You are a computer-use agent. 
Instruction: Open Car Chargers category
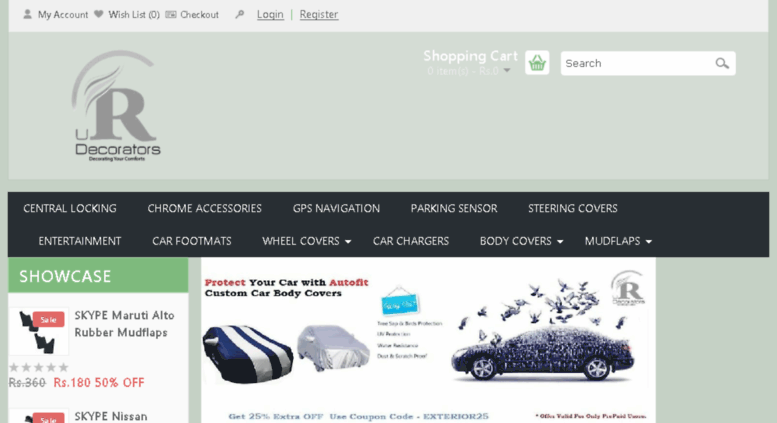(x=411, y=241)
